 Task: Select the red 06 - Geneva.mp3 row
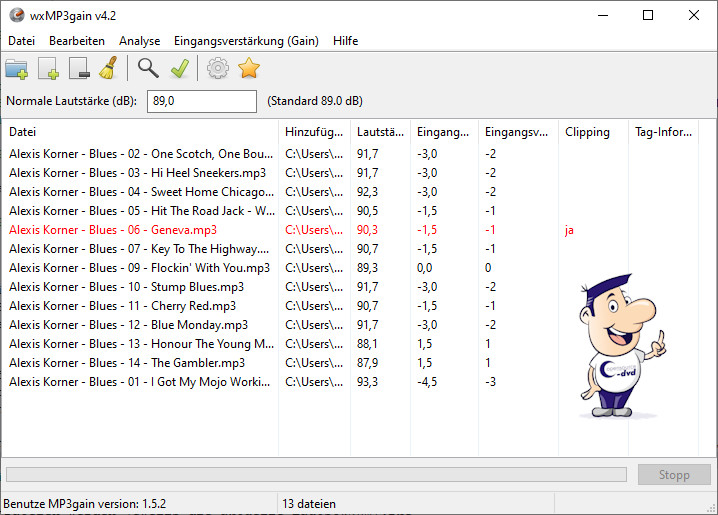[x=112, y=230]
